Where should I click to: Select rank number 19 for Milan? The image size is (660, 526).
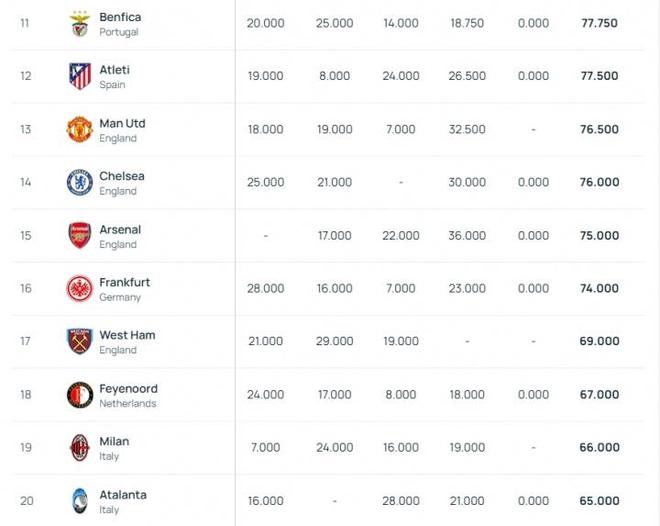pos(26,447)
